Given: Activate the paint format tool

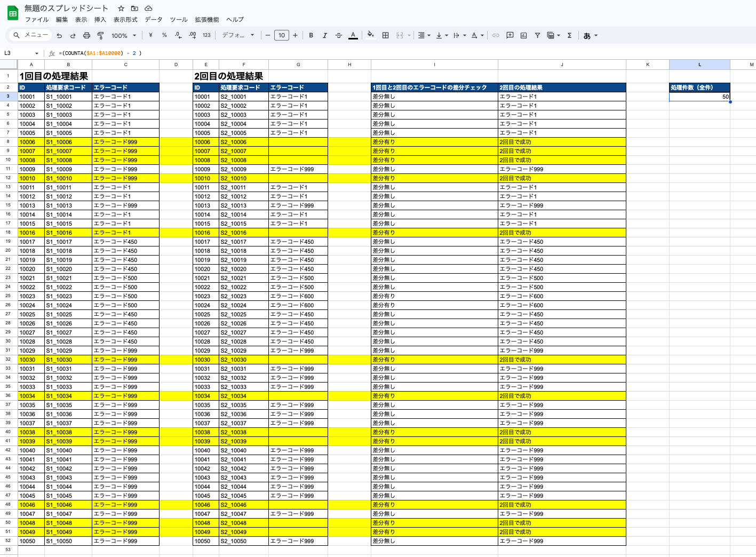Looking at the screenshot, I should click(x=100, y=36).
